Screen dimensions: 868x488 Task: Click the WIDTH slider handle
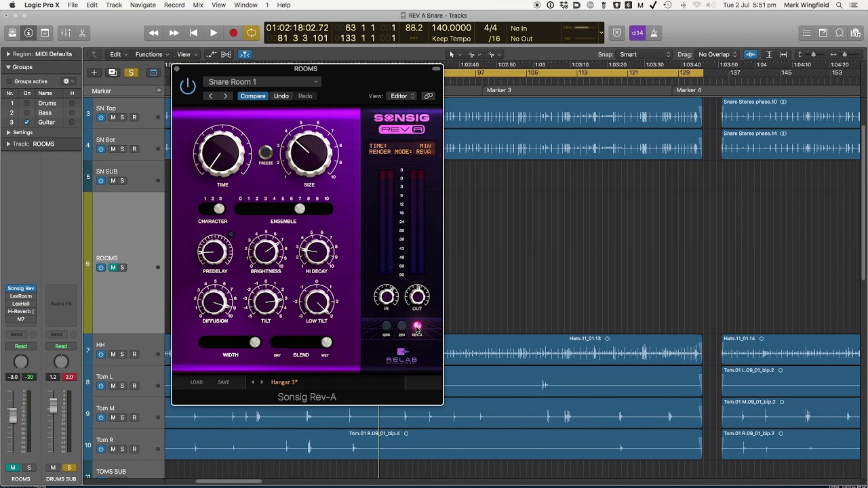(254, 342)
